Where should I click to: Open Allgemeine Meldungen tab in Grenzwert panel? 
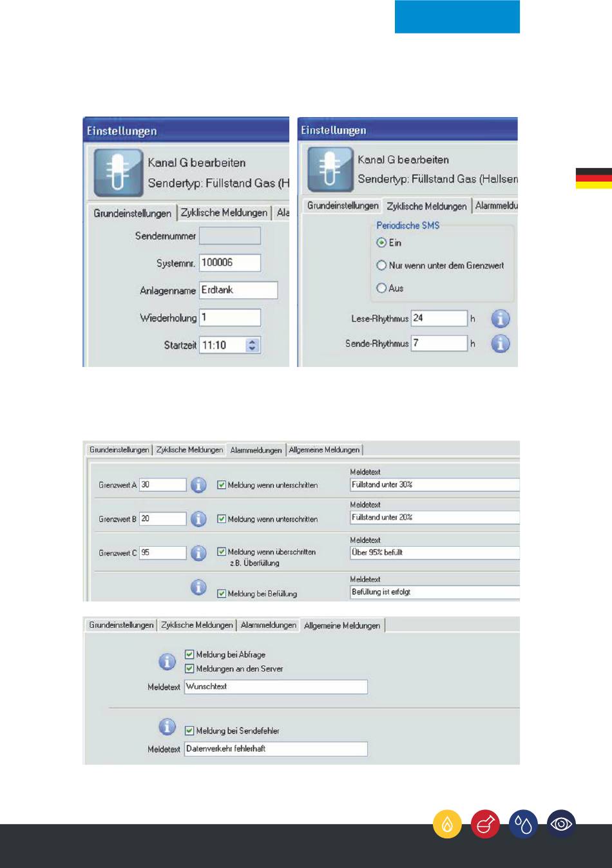pos(324,449)
